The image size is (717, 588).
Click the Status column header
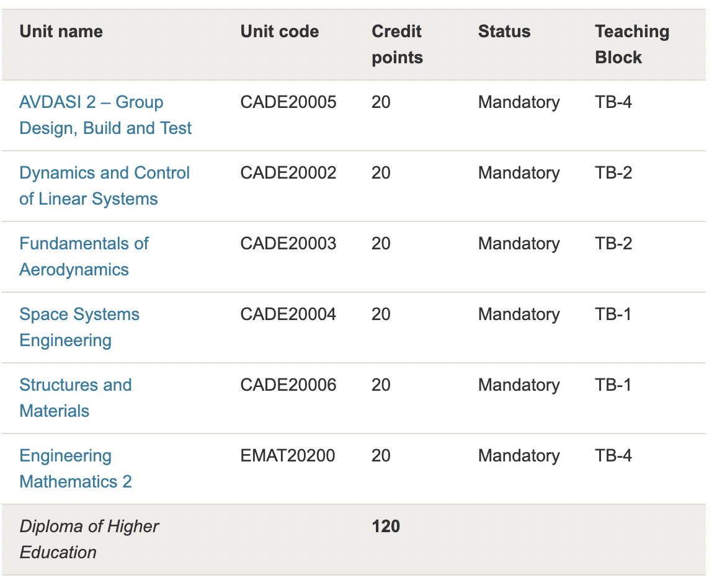tap(504, 32)
